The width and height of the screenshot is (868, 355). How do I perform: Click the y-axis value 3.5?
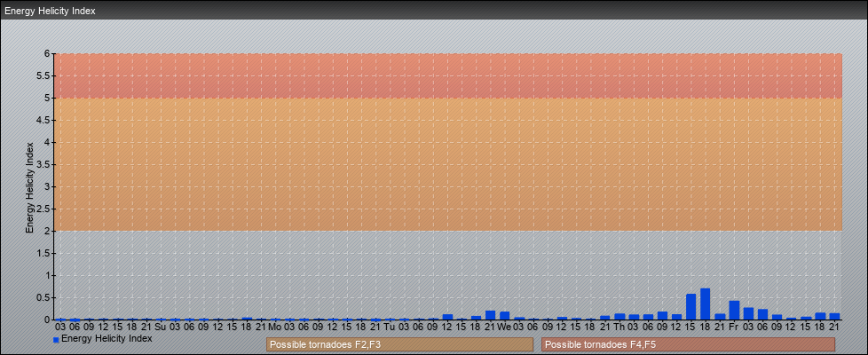(x=43, y=164)
